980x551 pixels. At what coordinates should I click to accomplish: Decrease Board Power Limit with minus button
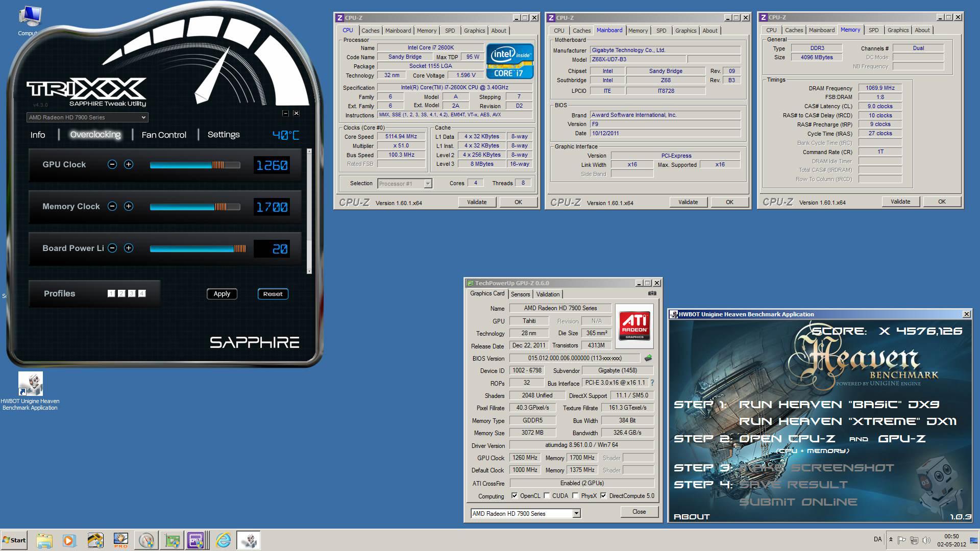(x=112, y=248)
